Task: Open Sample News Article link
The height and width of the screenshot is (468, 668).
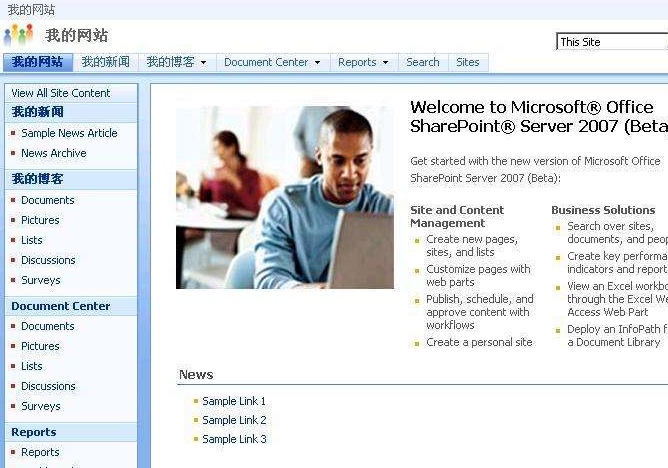Action: [69, 133]
